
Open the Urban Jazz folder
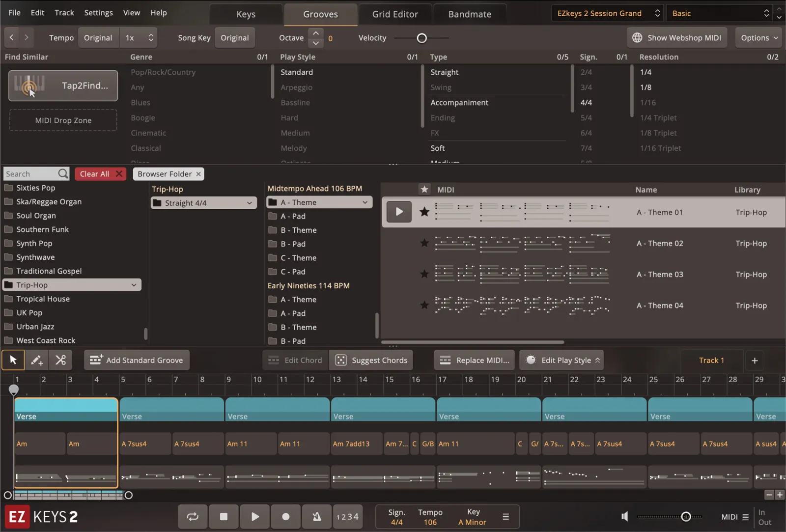tap(35, 326)
